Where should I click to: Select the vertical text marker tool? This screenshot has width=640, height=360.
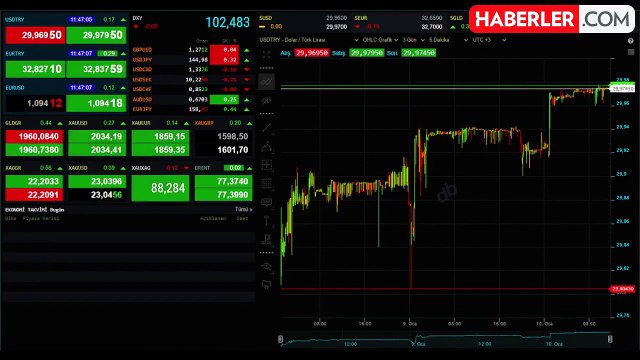(x=266, y=221)
